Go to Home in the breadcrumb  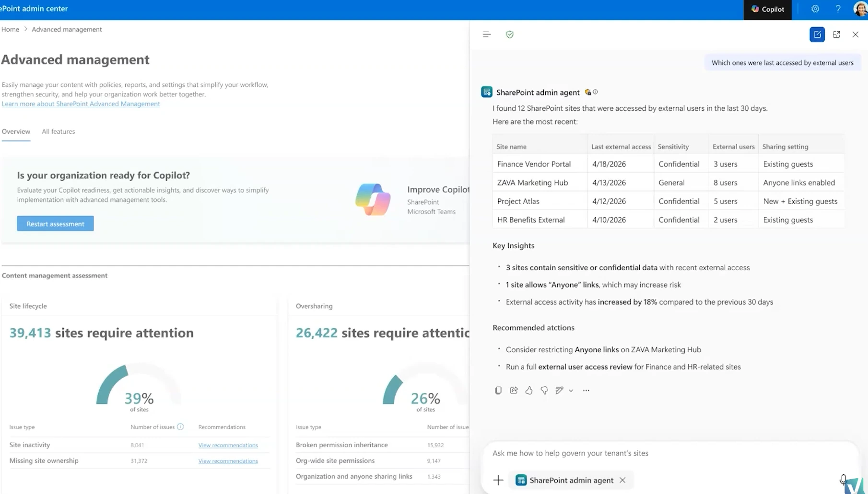(10, 29)
